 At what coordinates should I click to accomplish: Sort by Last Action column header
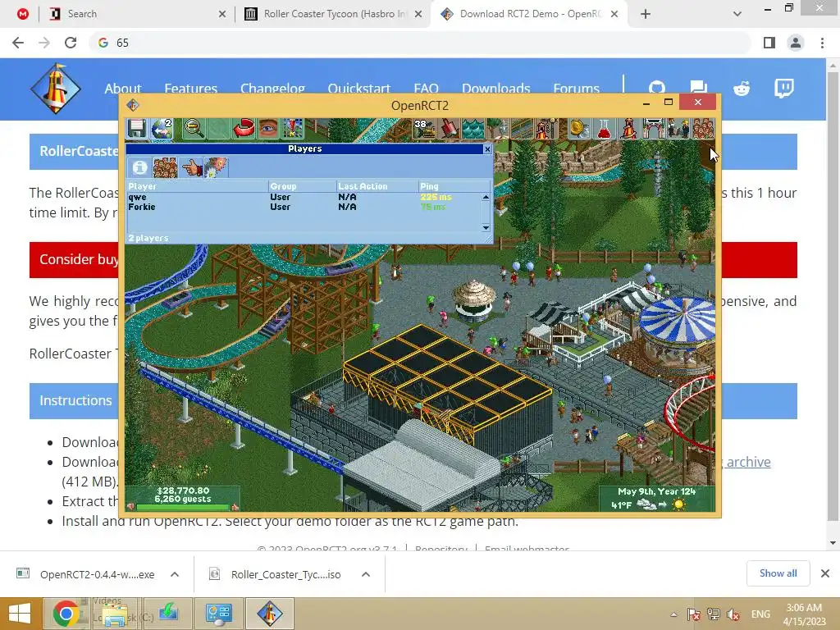[x=377, y=186]
